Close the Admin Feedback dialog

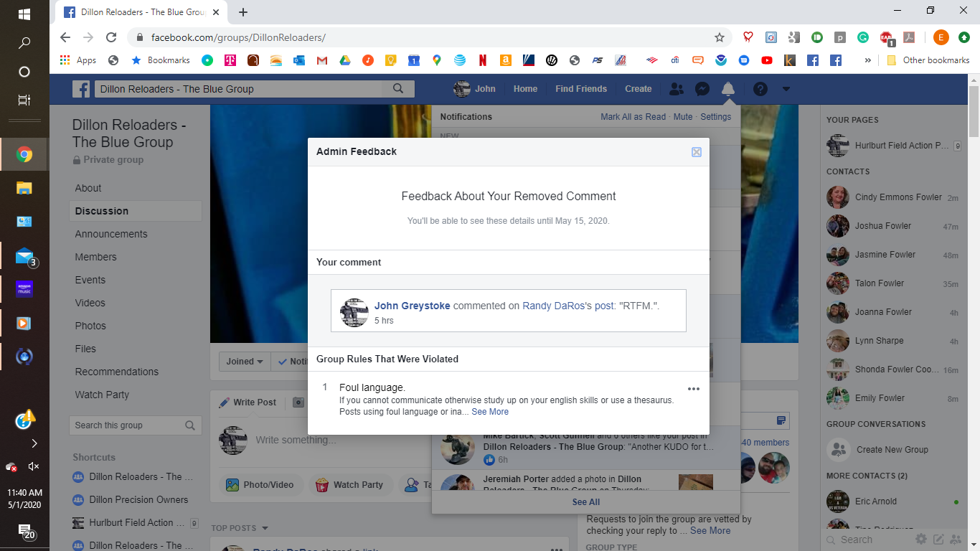[x=696, y=152]
